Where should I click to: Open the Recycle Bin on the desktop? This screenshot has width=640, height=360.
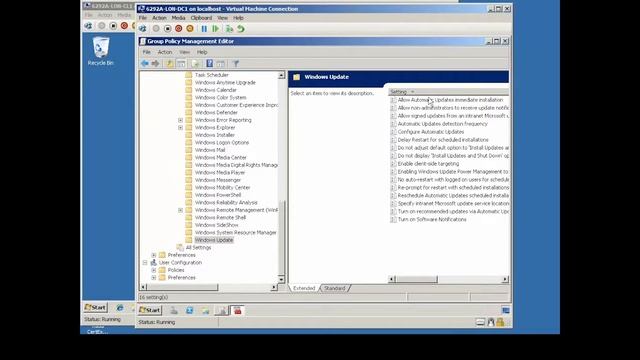pos(100,51)
